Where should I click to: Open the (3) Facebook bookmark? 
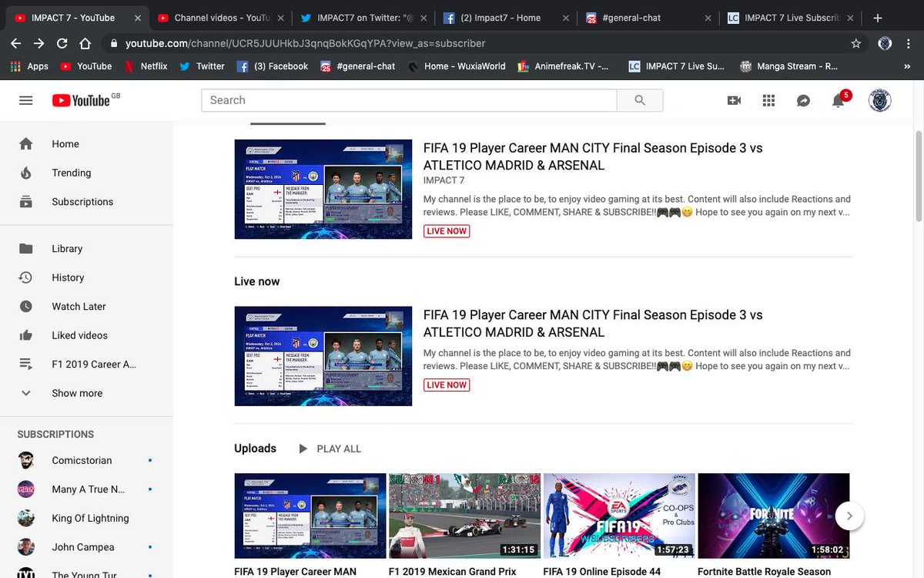pyautogui.click(x=273, y=66)
